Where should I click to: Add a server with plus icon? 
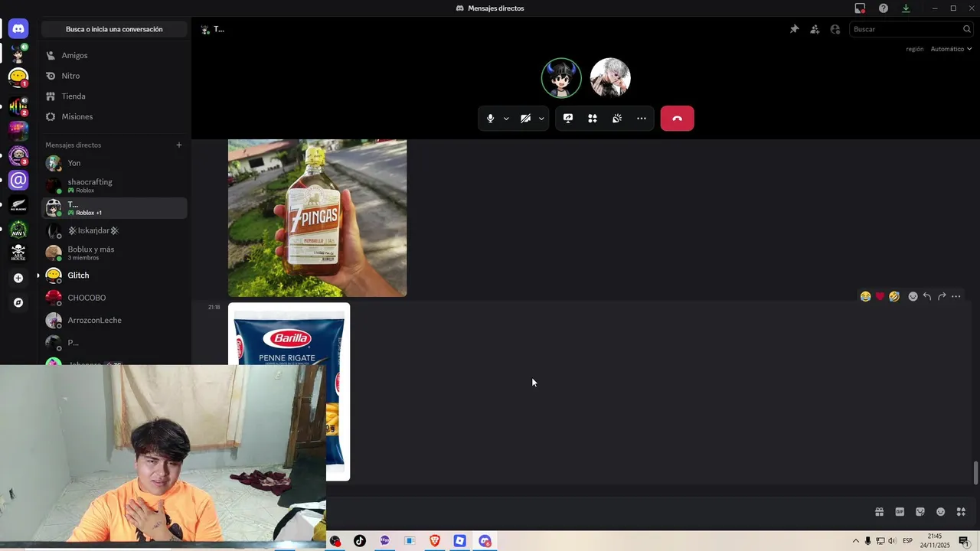click(x=18, y=278)
